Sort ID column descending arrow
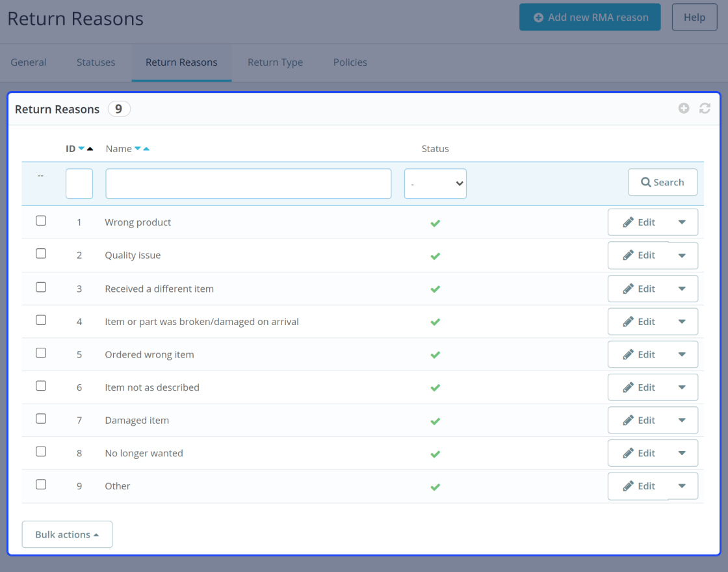Image resolution: width=728 pixels, height=572 pixels. pyautogui.click(x=81, y=149)
